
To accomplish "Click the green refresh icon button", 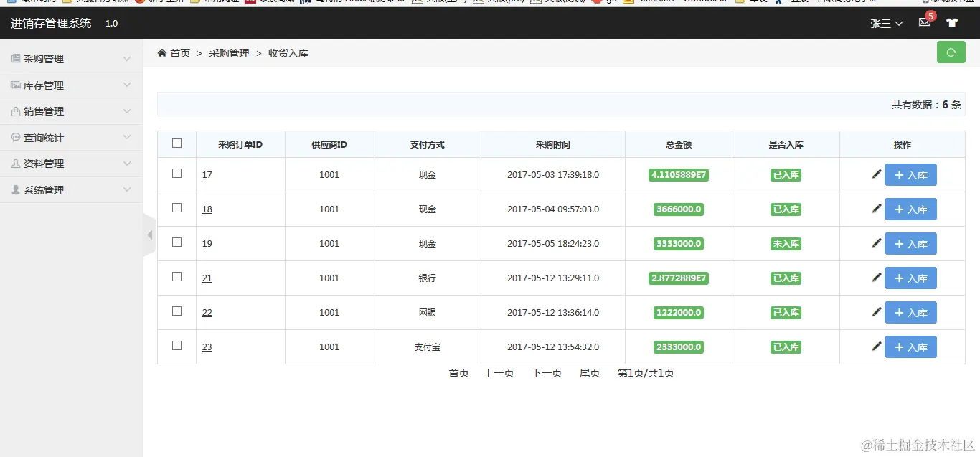I will [x=951, y=52].
